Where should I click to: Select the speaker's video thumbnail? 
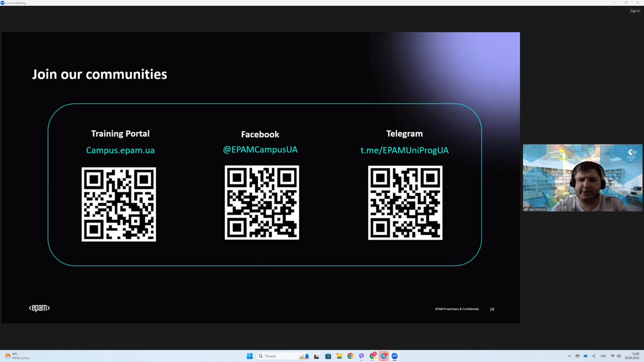583,178
